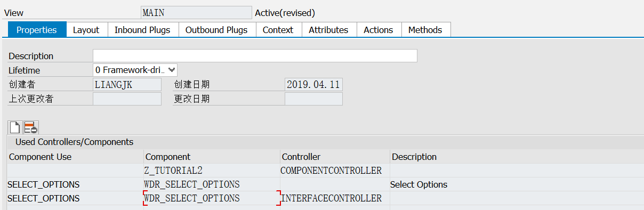The height and width of the screenshot is (210, 644).
Task: Click the Component column header
Action: (212, 157)
